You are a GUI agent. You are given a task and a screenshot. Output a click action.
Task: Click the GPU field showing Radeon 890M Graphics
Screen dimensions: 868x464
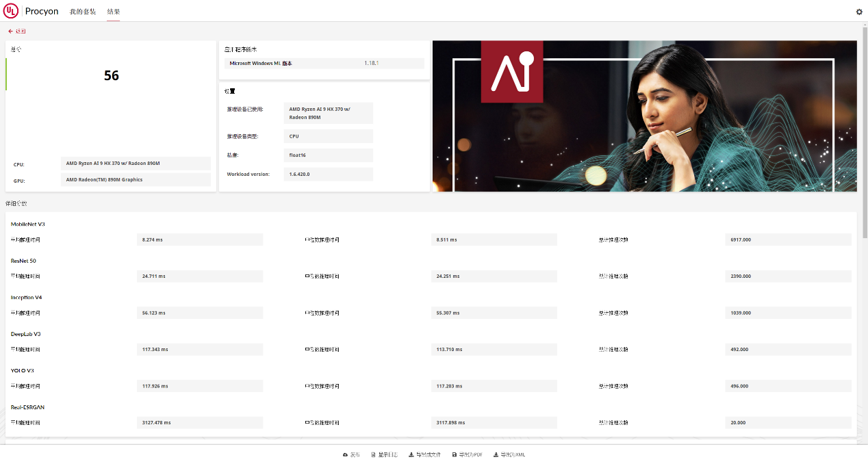136,180
